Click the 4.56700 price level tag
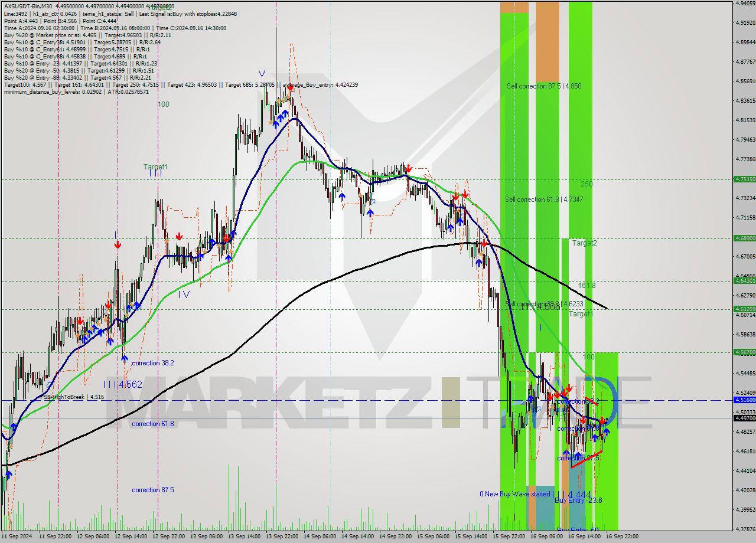Image resolution: width=756 pixels, height=543 pixels. (744, 352)
